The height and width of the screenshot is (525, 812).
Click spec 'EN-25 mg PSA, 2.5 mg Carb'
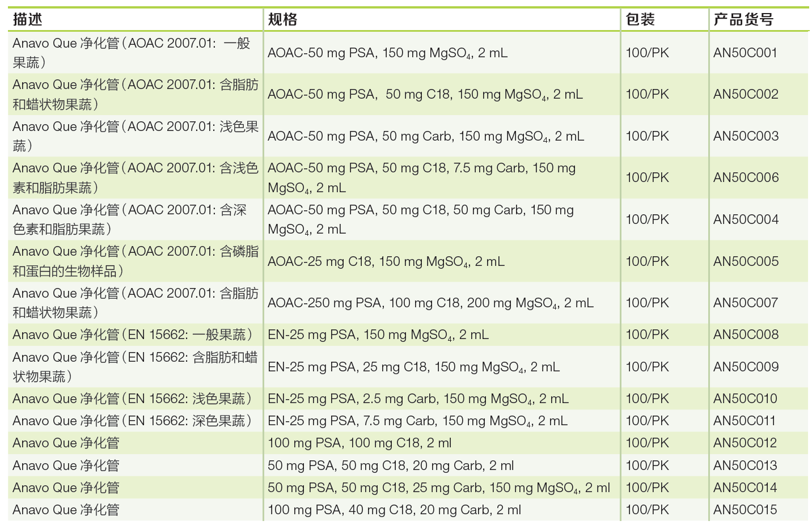coord(418,399)
